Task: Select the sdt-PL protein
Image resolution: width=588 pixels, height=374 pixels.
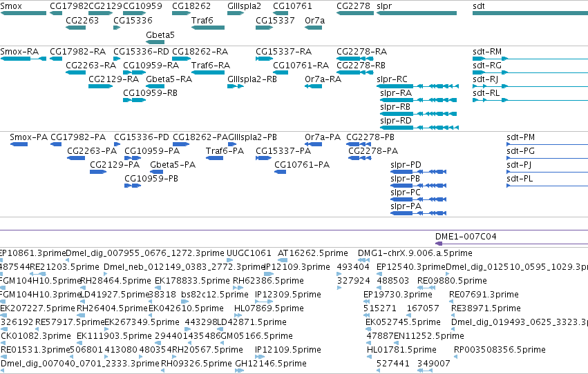Action: click(547, 186)
